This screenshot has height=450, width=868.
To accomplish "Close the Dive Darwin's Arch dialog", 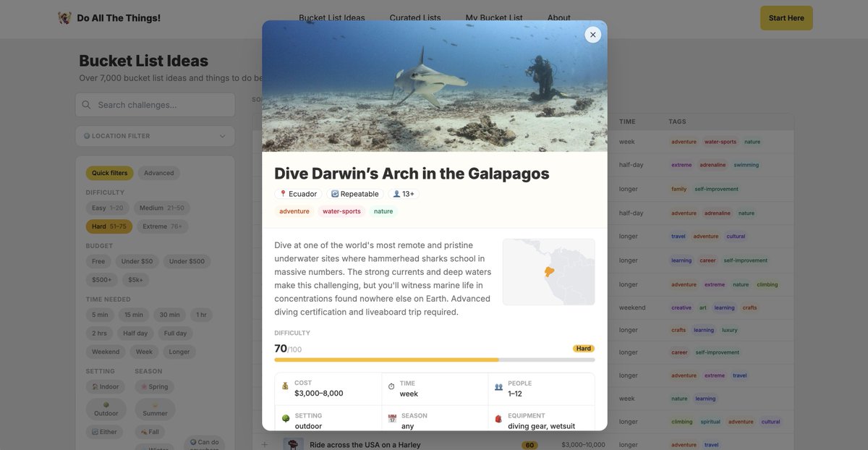I will click(593, 35).
